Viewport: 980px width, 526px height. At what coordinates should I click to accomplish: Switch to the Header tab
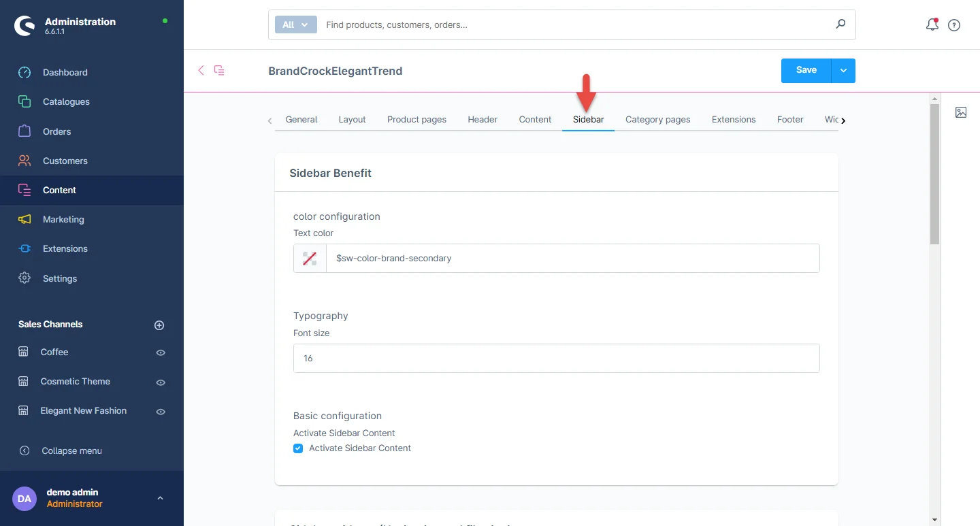[483, 119]
